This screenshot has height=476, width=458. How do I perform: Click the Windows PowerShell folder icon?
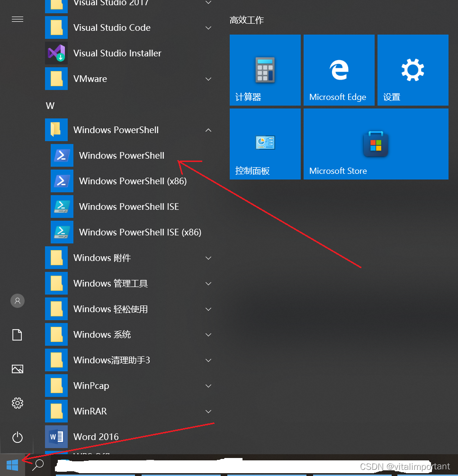[x=56, y=130]
